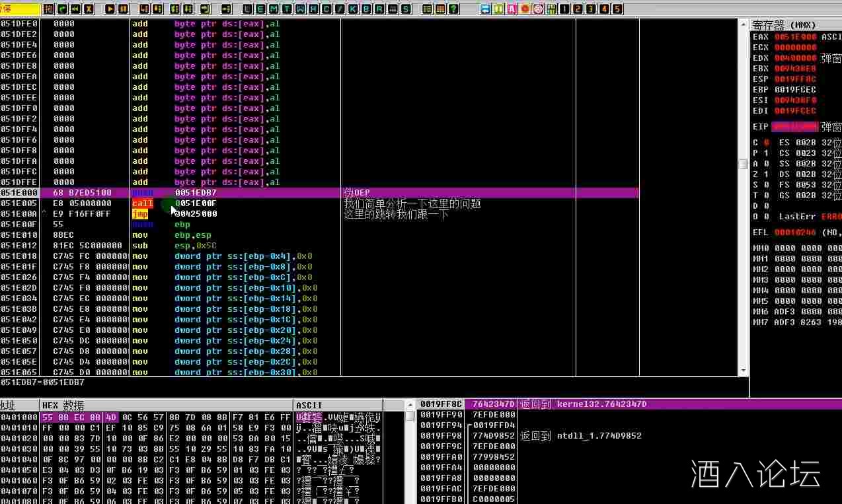
Task: Select the EAX register value
Action: (x=795, y=37)
